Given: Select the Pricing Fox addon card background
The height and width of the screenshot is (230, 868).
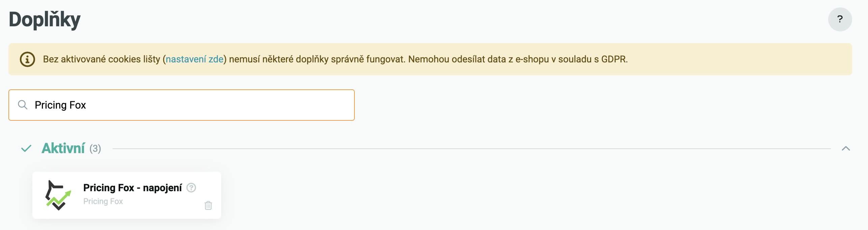Looking at the screenshot, I should pos(152,211).
